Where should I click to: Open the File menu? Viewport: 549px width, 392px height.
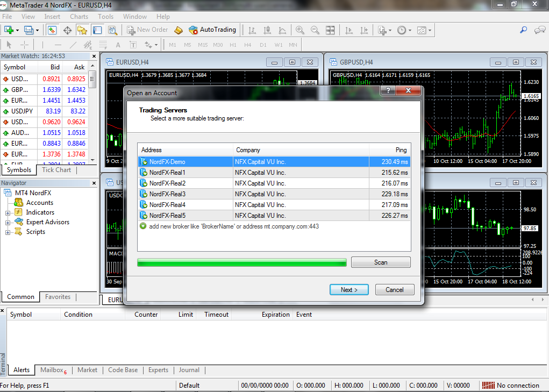(7, 17)
